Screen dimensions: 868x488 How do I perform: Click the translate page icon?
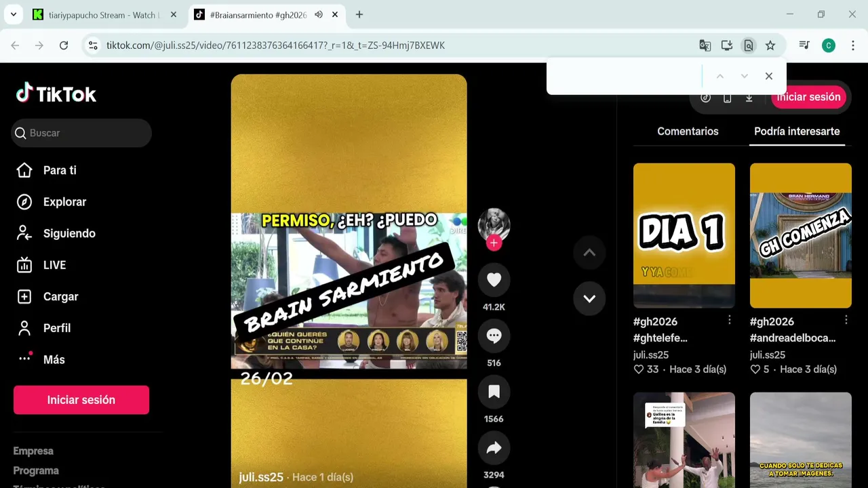point(705,45)
